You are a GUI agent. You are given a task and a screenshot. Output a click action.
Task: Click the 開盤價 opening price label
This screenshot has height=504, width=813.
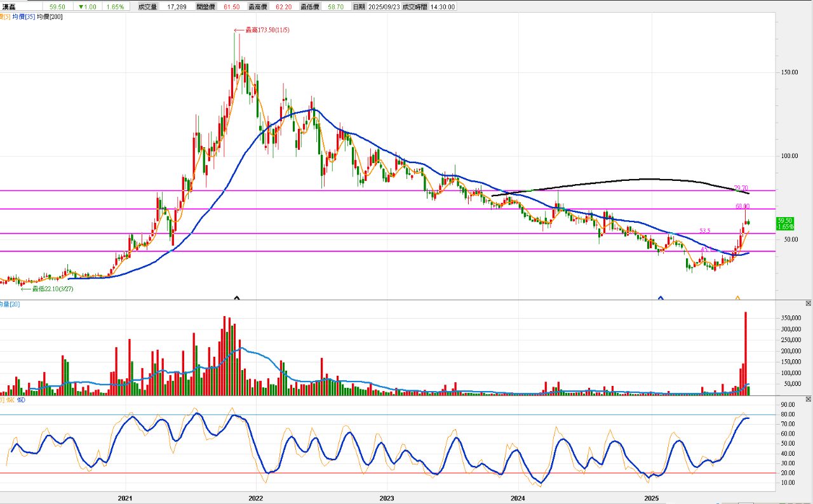click(x=206, y=6)
